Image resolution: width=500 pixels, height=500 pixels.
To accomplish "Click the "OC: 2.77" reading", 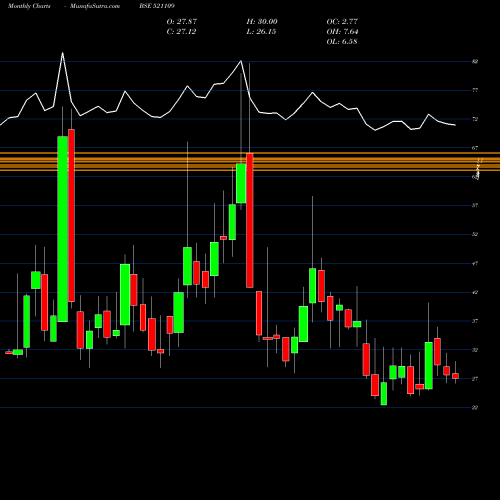I will (x=342, y=22).
